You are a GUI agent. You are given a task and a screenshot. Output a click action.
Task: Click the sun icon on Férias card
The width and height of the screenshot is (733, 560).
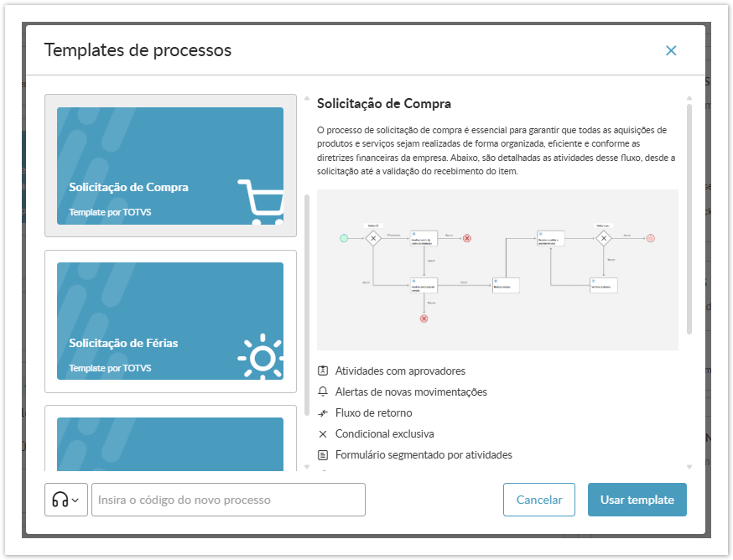point(261,356)
